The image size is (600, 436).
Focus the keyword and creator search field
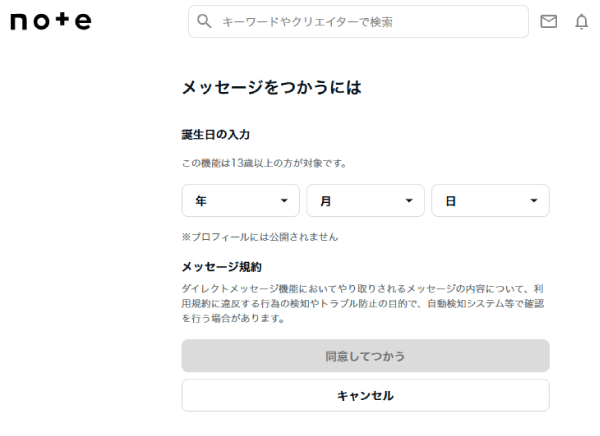tap(358, 21)
